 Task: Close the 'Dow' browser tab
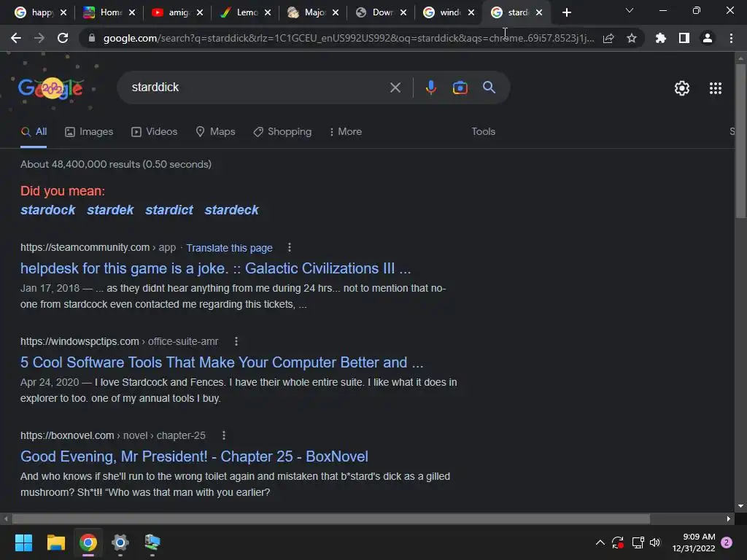click(x=403, y=13)
